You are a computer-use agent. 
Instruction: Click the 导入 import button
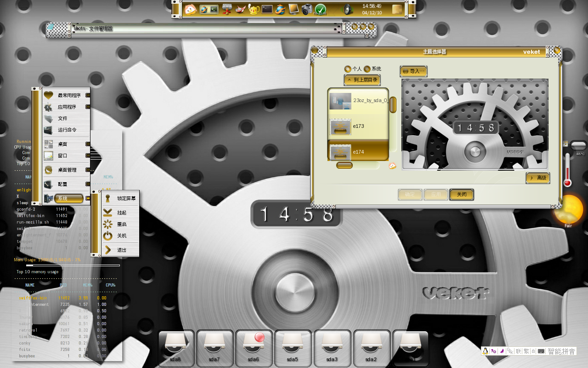413,71
